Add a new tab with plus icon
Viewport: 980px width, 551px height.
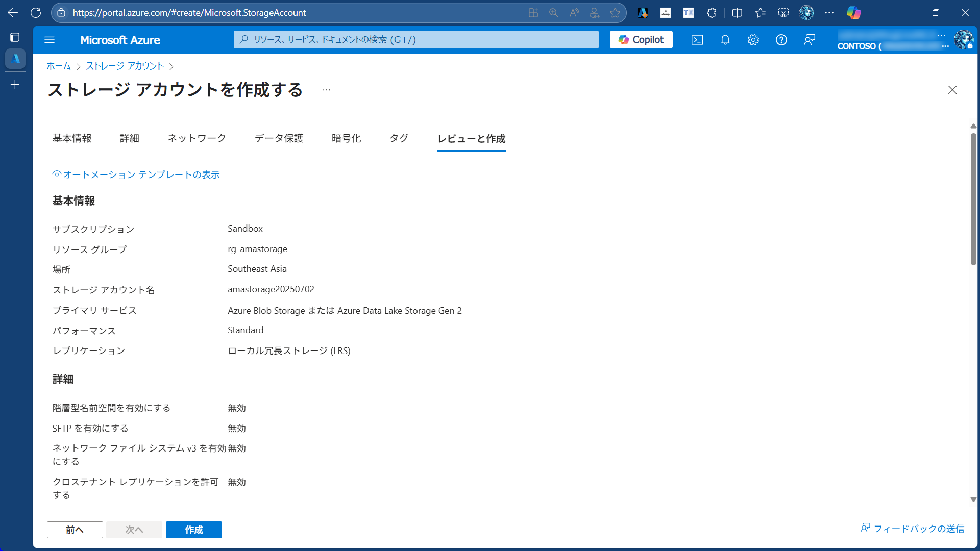click(x=15, y=85)
